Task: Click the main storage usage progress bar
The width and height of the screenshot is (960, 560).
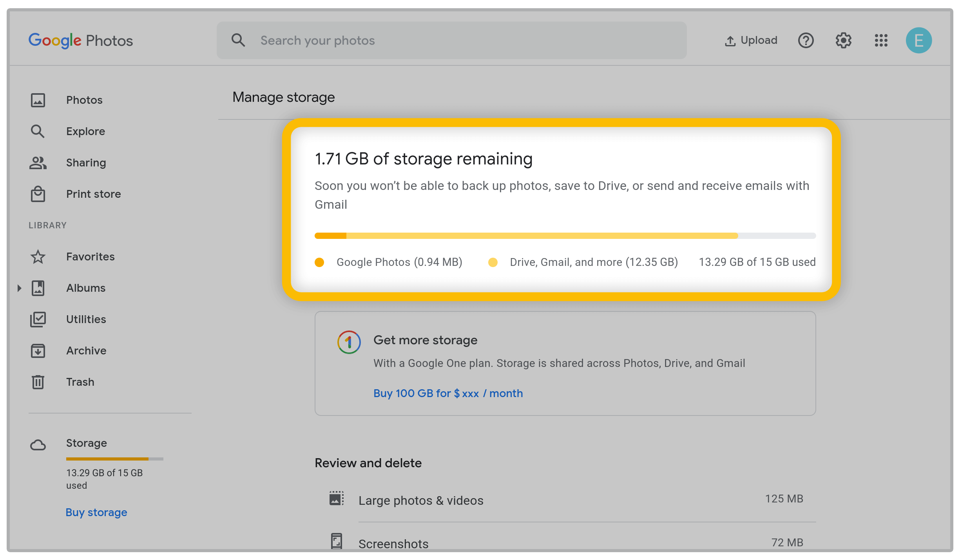Action: click(x=565, y=236)
